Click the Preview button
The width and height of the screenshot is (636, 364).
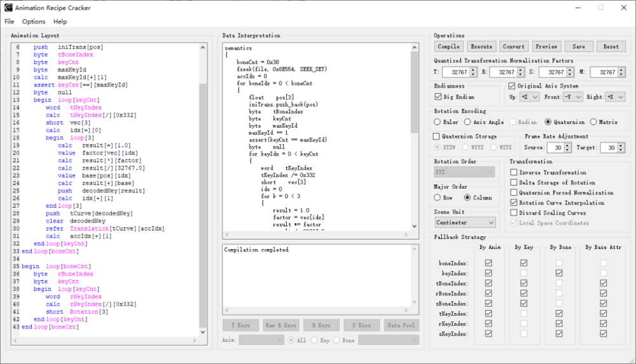pos(546,46)
